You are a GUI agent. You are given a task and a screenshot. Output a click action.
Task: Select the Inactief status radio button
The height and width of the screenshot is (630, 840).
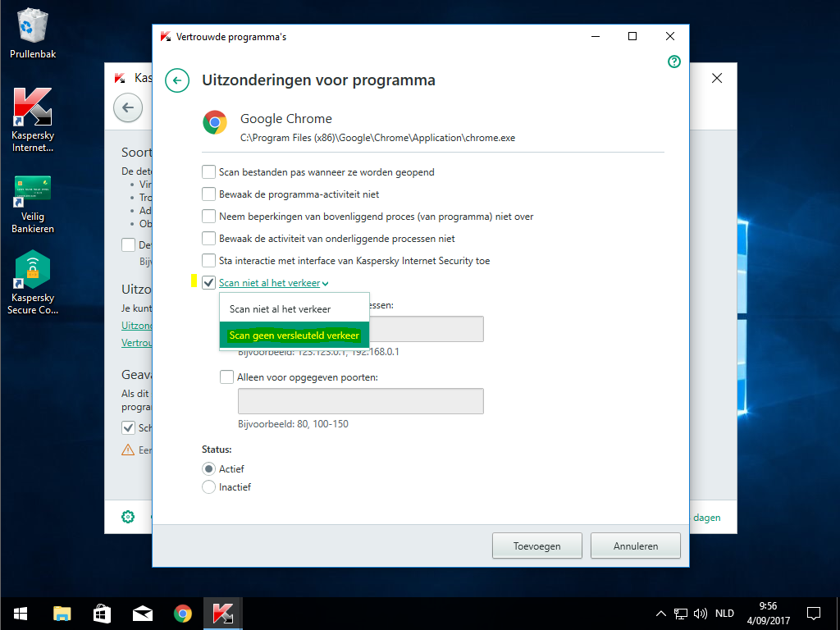(x=208, y=487)
